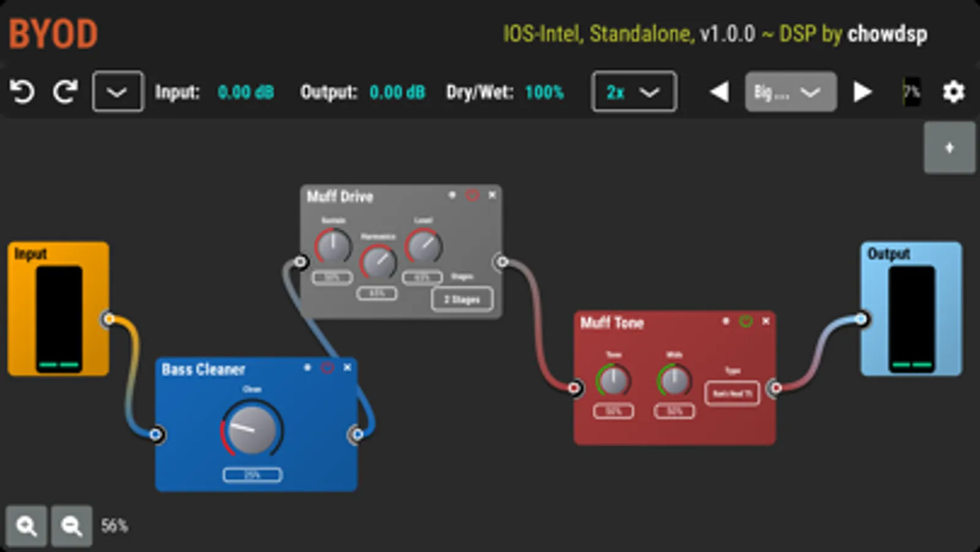980x552 pixels.
Task: Click the Muff Drive output port
Action: [502, 262]
